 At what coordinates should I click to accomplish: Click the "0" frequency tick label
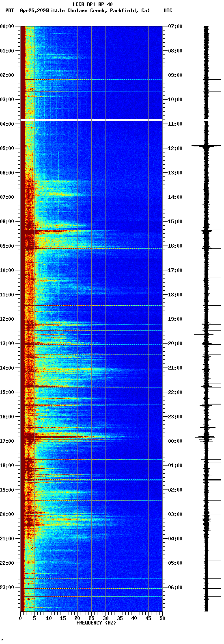(20, 618)
